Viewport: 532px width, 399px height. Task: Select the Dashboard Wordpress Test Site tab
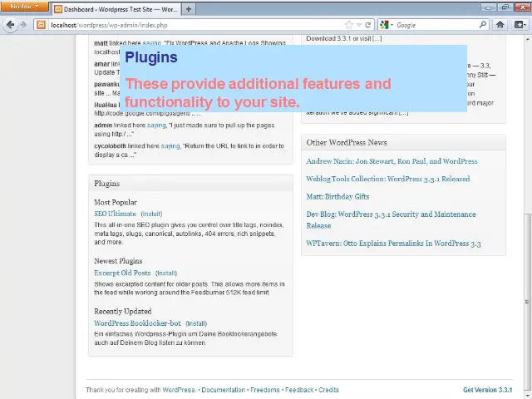[116, 9]
